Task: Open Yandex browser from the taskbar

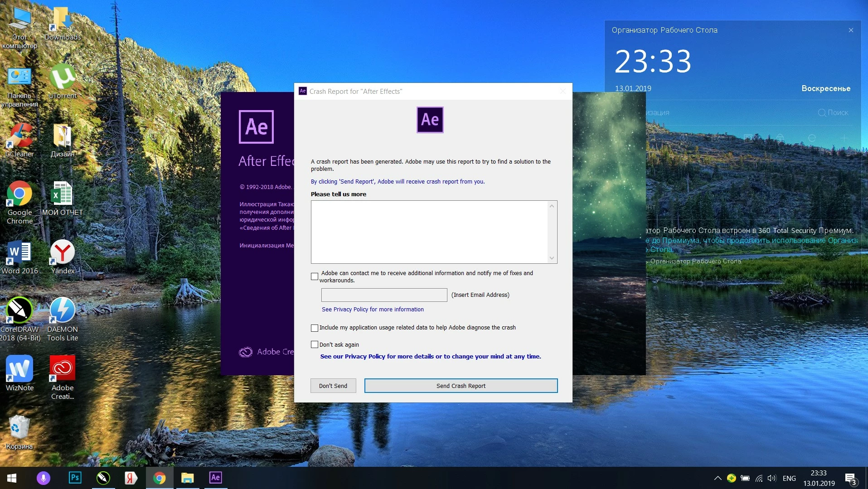Action: tap(131, 478)
